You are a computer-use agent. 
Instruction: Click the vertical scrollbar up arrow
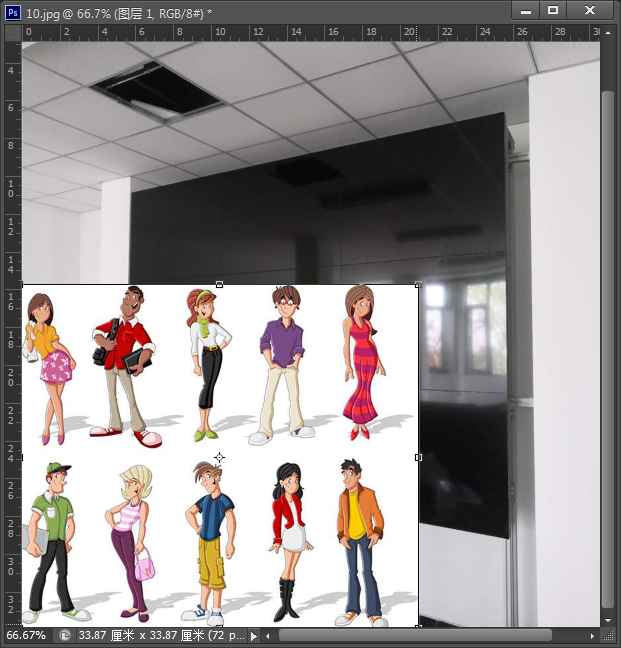[x=608, y=32]
